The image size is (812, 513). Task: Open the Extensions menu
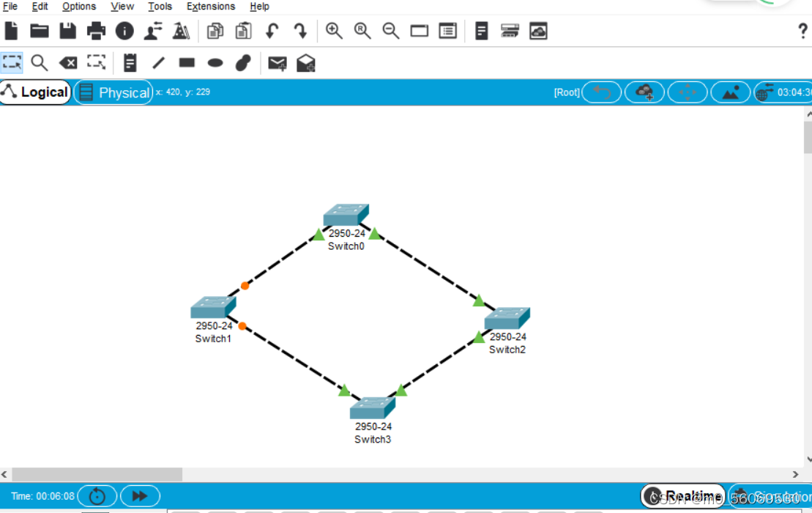click(x=211, y=7)
